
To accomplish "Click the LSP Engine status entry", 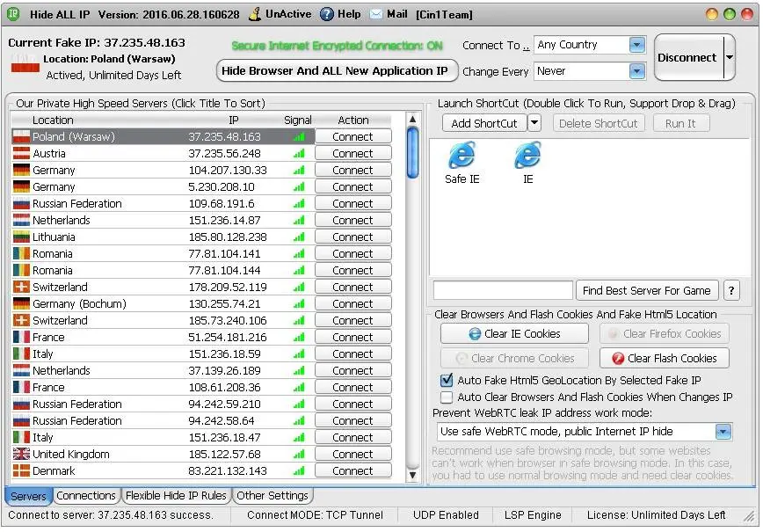I will coord(533,515).
